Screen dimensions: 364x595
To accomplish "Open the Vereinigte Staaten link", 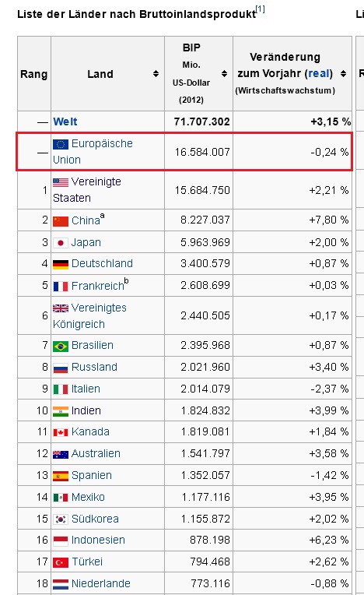I will pyautogui.click(x=87, y=190).
